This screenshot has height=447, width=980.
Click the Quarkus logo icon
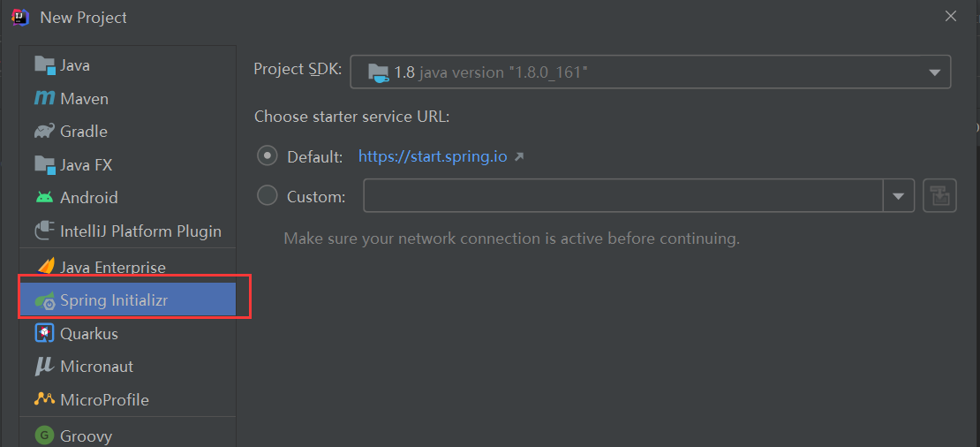(44, 333)
